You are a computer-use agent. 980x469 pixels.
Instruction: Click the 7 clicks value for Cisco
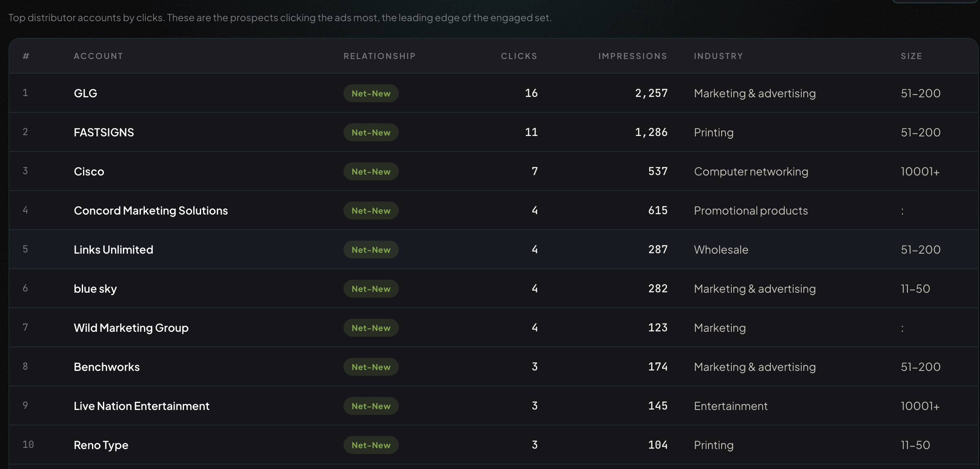pos(535,171)
